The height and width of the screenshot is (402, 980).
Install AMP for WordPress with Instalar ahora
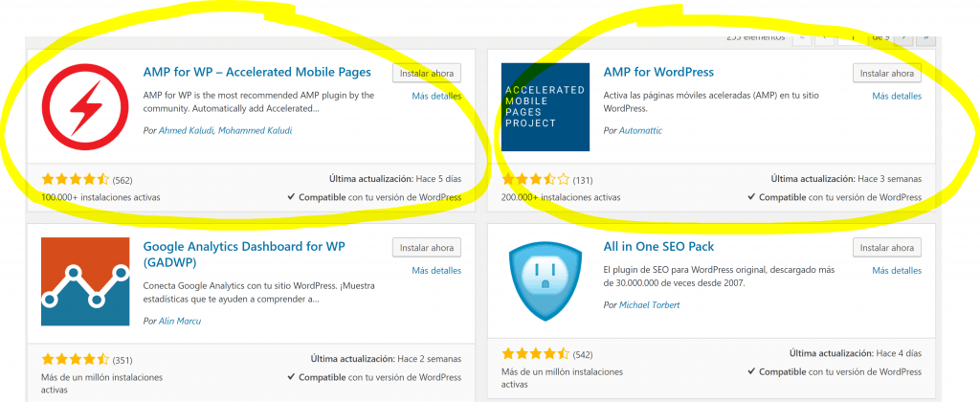coord(887,73)
